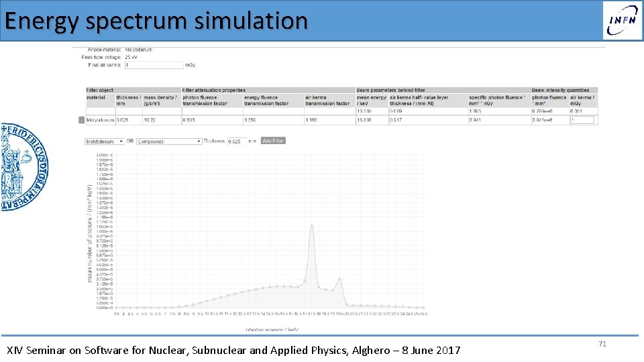Click the Add Filter button

(273, 141)
